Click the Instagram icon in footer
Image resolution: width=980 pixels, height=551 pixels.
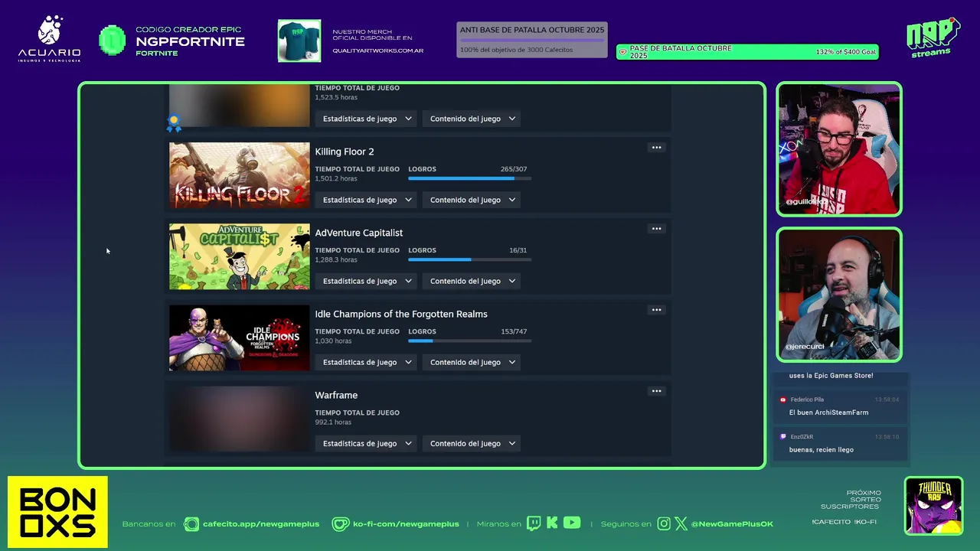(664, 523)
